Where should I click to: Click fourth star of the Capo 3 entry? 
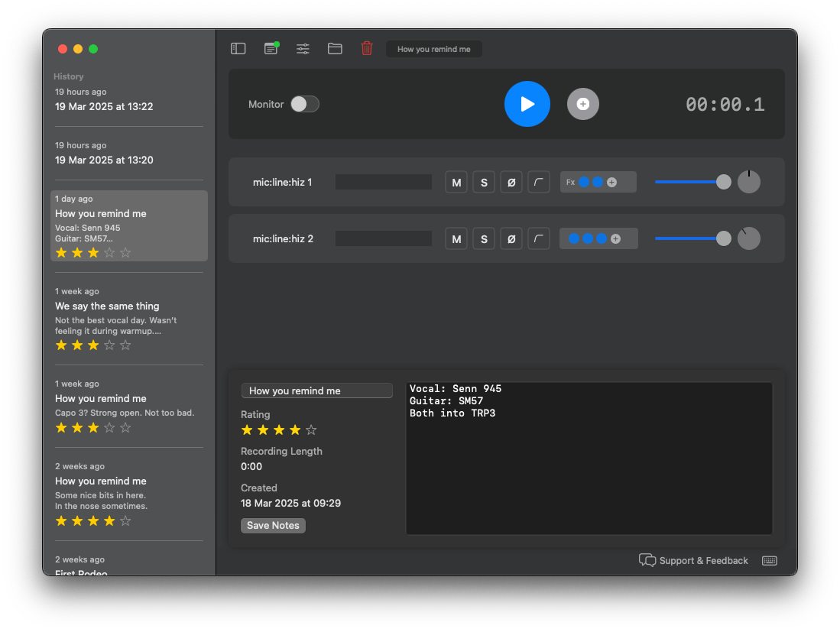[109, 427]
